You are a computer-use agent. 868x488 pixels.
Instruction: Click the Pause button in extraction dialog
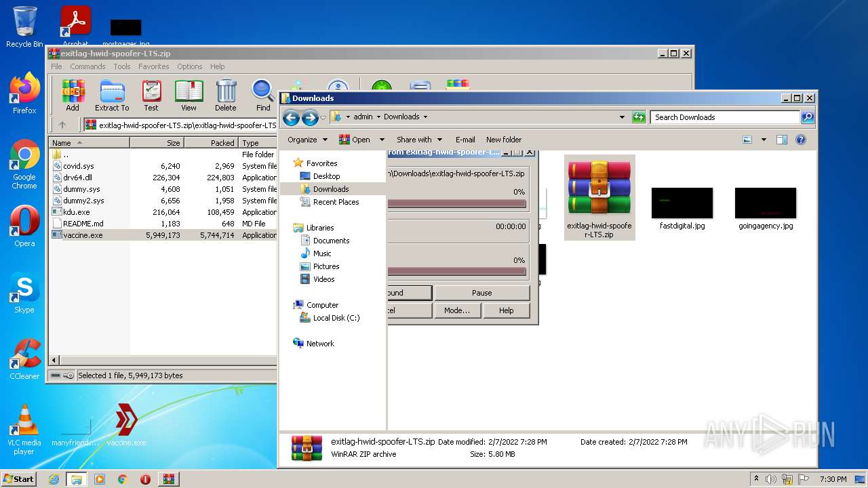pos(482,293)
